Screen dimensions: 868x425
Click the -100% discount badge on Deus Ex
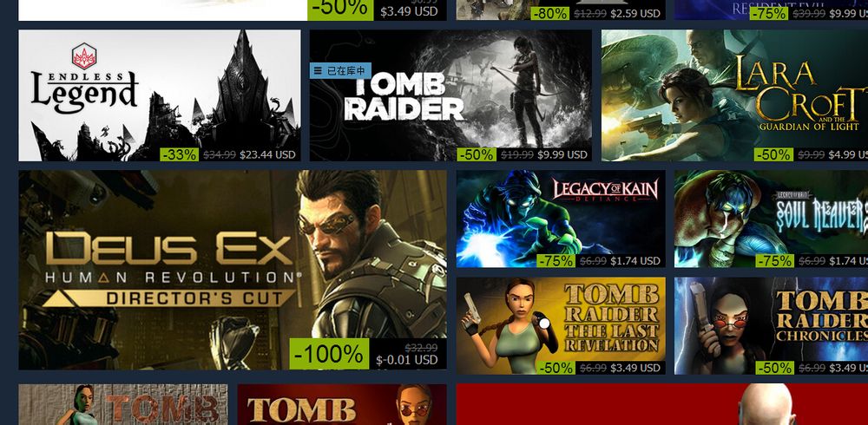(329, 354)
